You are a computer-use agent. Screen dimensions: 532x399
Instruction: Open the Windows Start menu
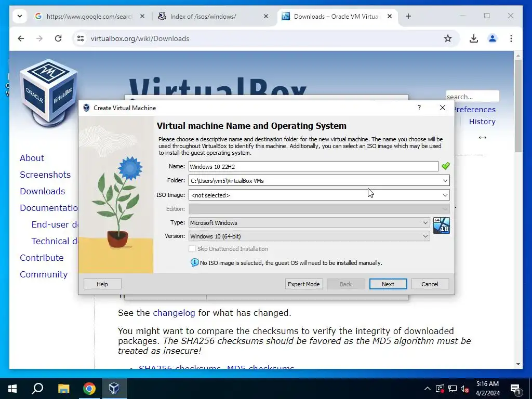(x=12, y=389)
